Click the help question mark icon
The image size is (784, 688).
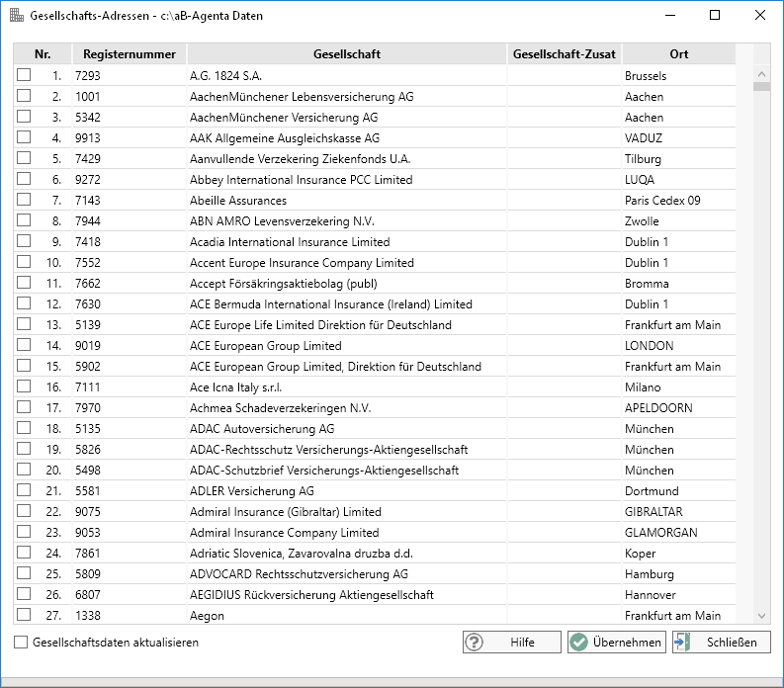coord(475,643)
